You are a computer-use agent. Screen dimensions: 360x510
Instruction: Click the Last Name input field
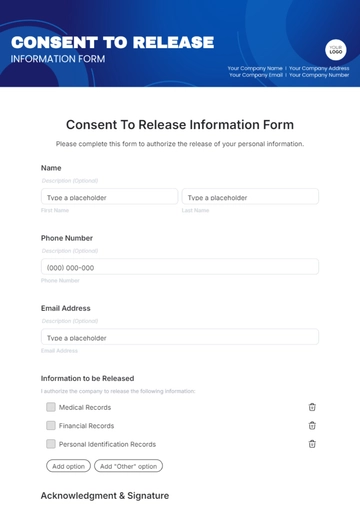250,197
